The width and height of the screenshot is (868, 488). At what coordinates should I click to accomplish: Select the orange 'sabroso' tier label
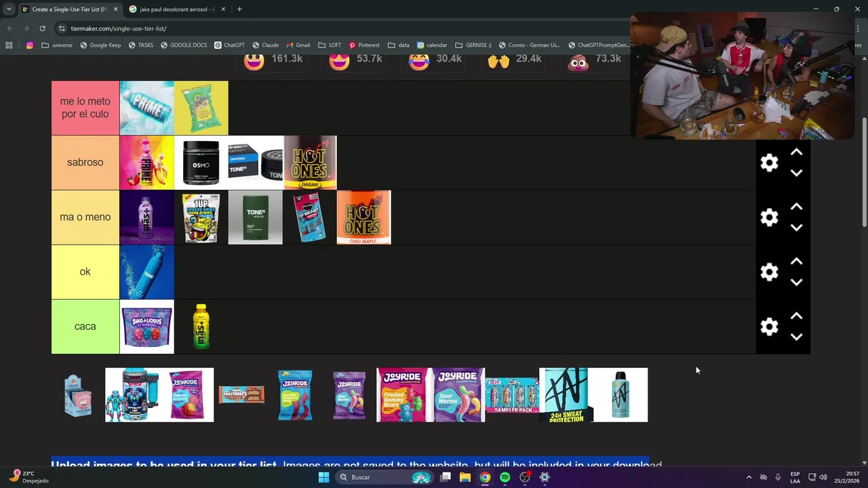[85, 163]
